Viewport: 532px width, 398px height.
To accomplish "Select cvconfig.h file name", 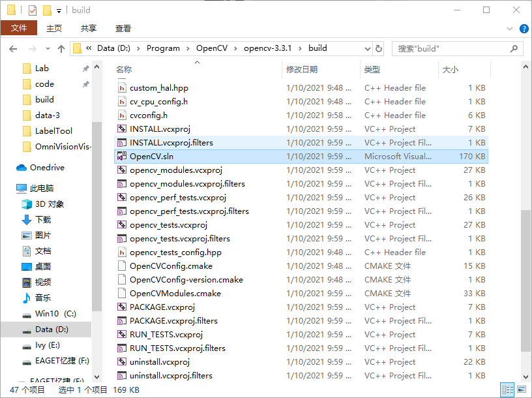I will 149,115.
